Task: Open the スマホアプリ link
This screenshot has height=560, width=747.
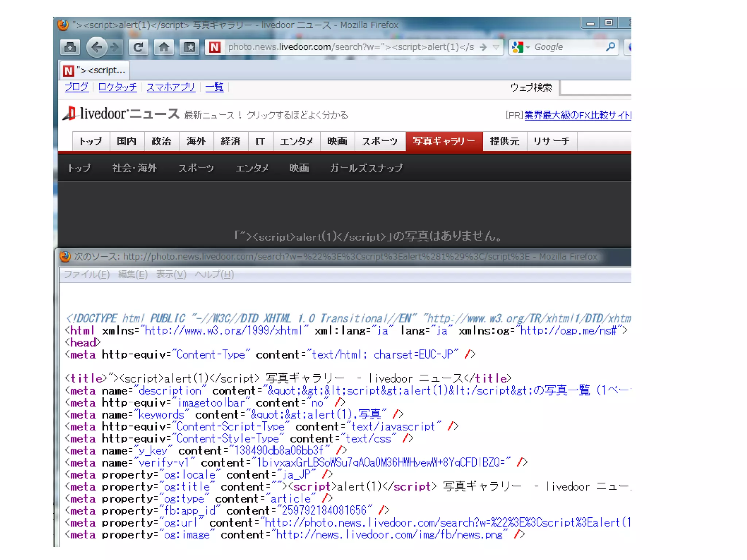Action: click(171, 87)
